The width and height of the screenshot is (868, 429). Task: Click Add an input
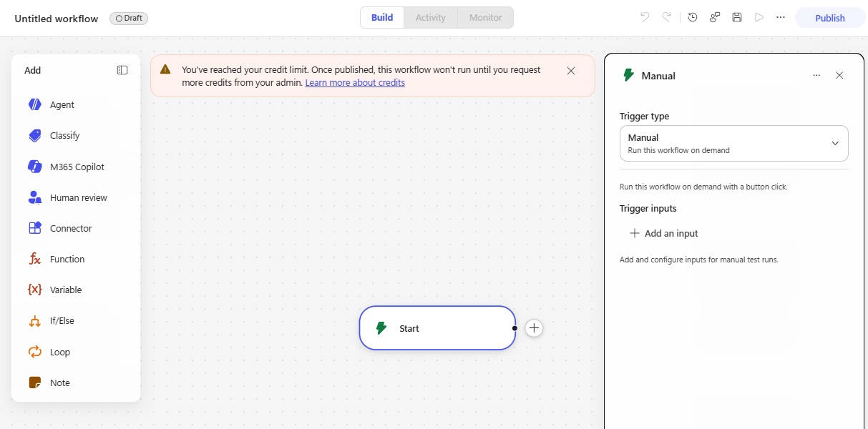(663, 233)
